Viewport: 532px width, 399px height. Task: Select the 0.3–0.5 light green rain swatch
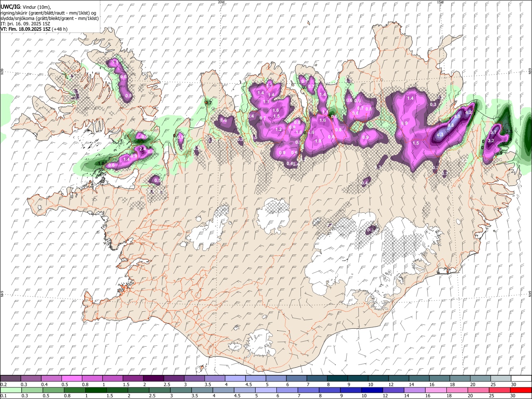click(33, 390)
